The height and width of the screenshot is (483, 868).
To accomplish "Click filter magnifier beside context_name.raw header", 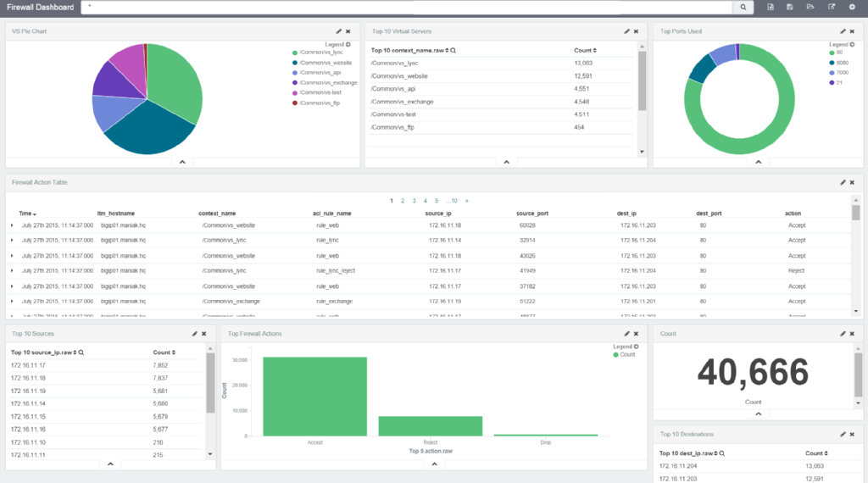I will tap(453, 50).
